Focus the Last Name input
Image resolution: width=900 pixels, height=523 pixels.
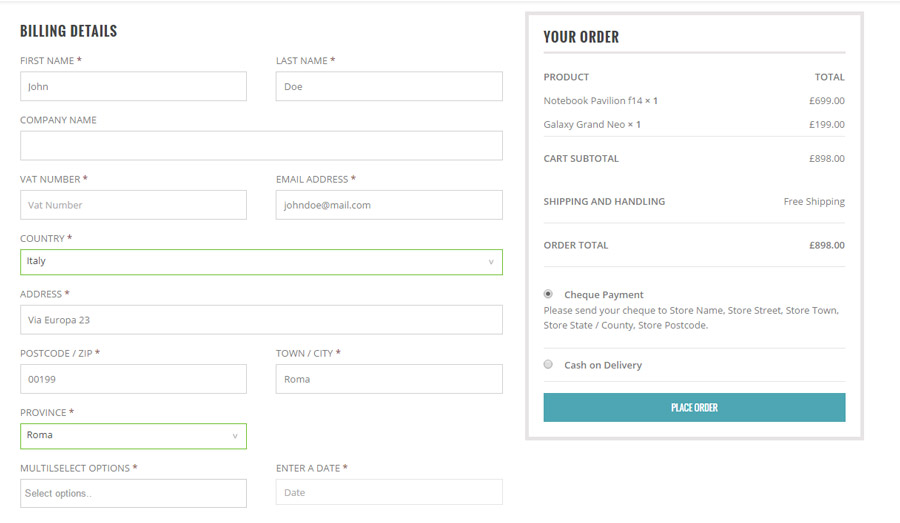(388, 86)
